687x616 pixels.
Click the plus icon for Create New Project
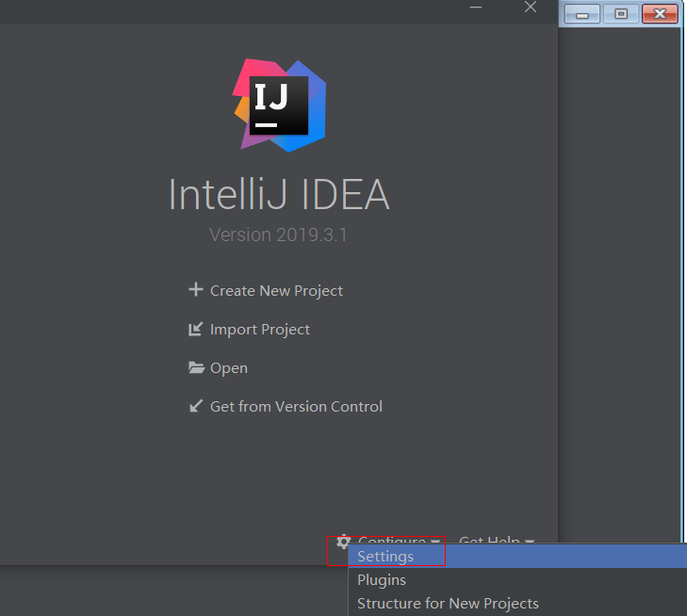tap(196, 290)
